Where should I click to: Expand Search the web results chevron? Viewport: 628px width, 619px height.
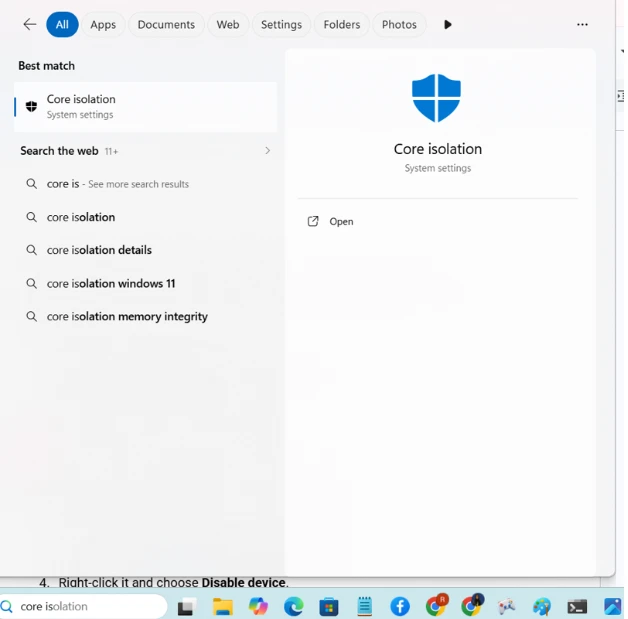pos(268,151)
